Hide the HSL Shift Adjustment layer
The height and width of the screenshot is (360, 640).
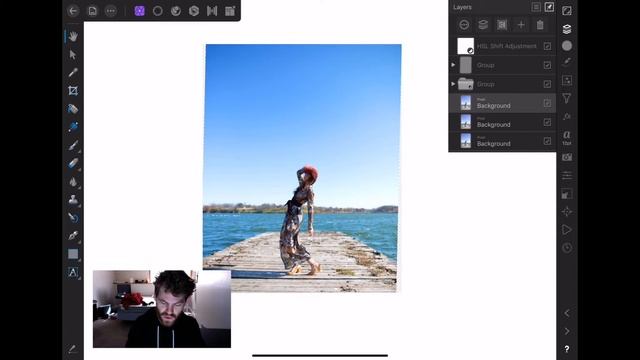[x=547, y=46]
